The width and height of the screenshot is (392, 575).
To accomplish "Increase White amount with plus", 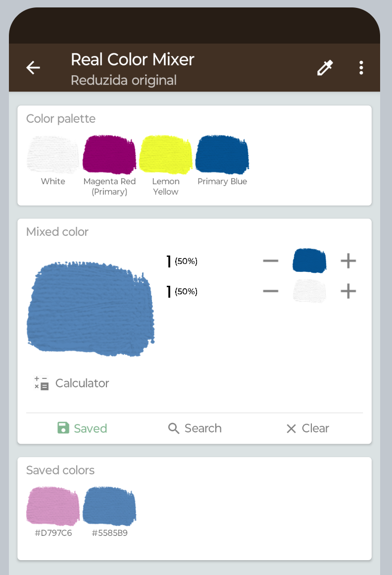I will click(x=348, y=291).
